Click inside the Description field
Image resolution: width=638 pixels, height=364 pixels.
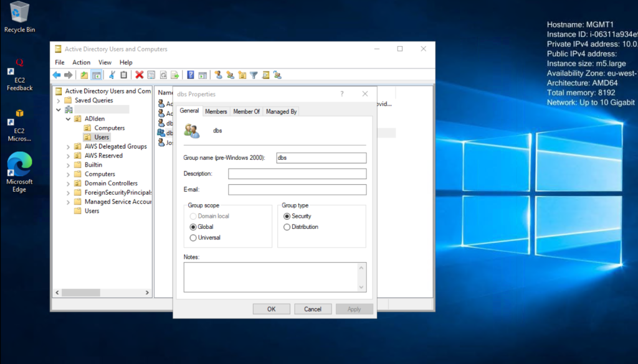click(297, 174)
